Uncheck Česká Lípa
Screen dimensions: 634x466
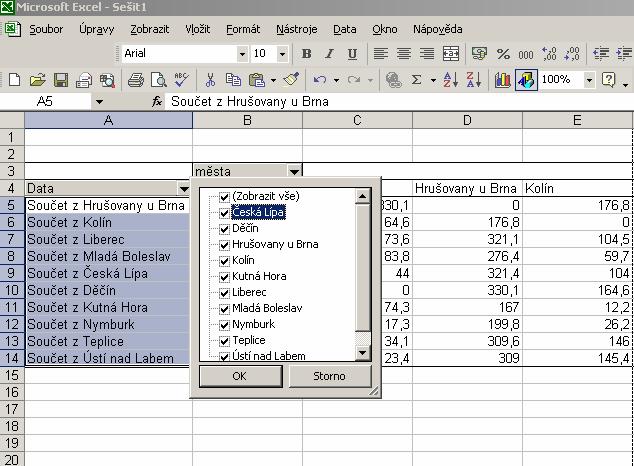click(x=224, y=213)
